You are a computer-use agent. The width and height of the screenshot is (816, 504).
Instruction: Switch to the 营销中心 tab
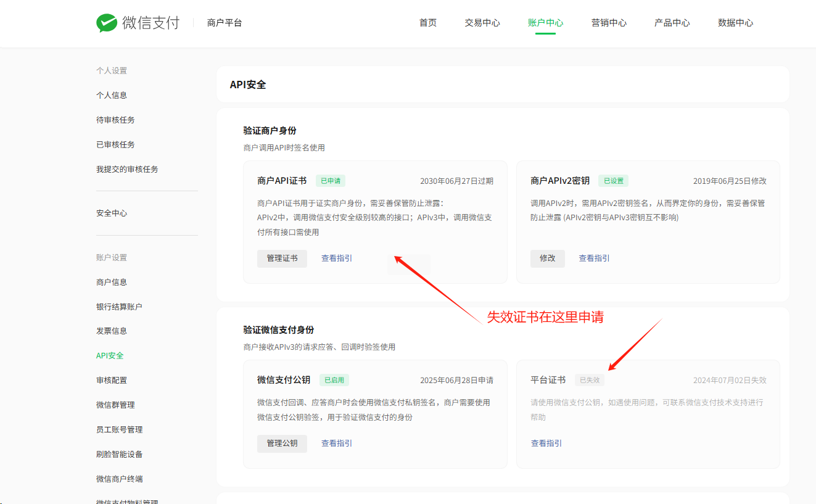[x=609, y=23]
